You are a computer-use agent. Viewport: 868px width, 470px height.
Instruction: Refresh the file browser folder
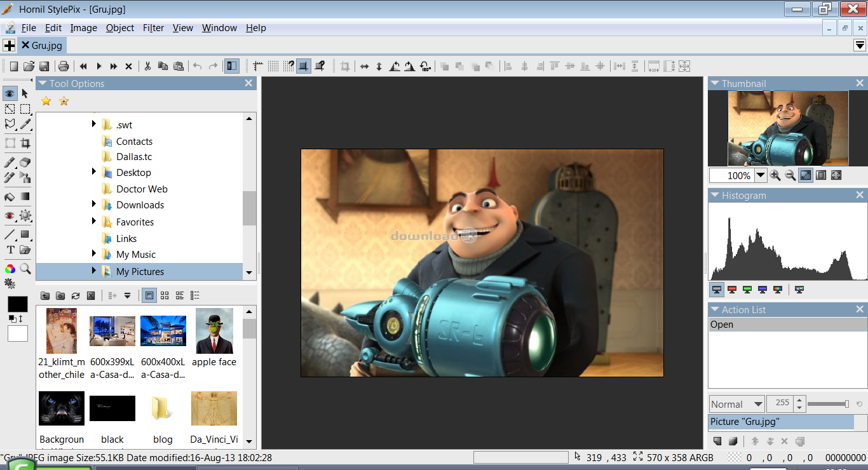click(x=76, y=295)
